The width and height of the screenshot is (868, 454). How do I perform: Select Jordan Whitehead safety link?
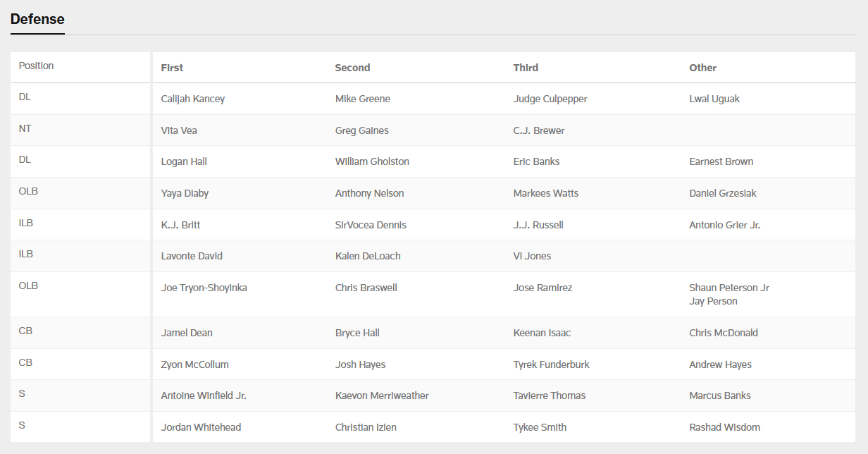pyautogui.click(x=199, y=427)
